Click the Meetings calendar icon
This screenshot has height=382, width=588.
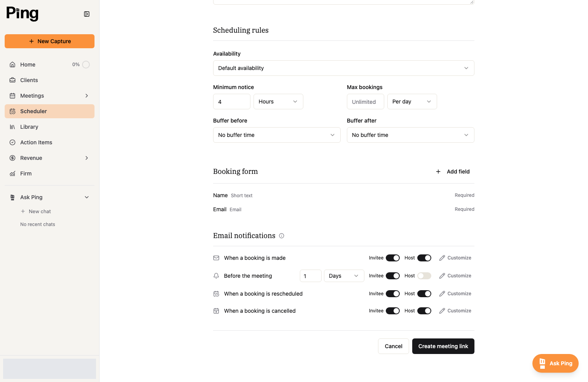click(12, 96)
